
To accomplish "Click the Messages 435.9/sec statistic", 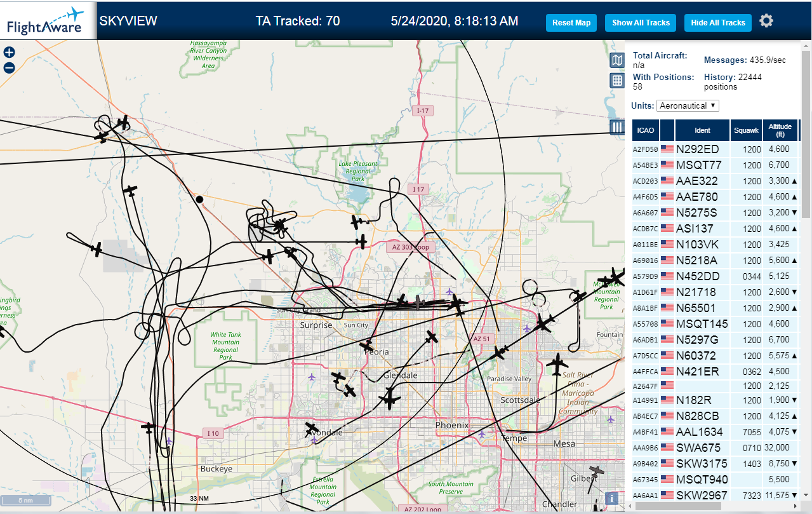I will [745, 60].
